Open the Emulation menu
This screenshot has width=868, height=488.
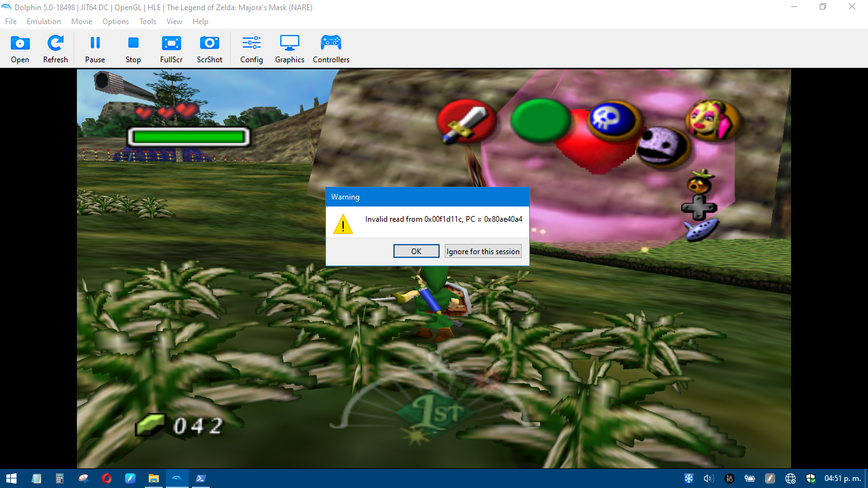pyautogui.click(x=43, y=22)
